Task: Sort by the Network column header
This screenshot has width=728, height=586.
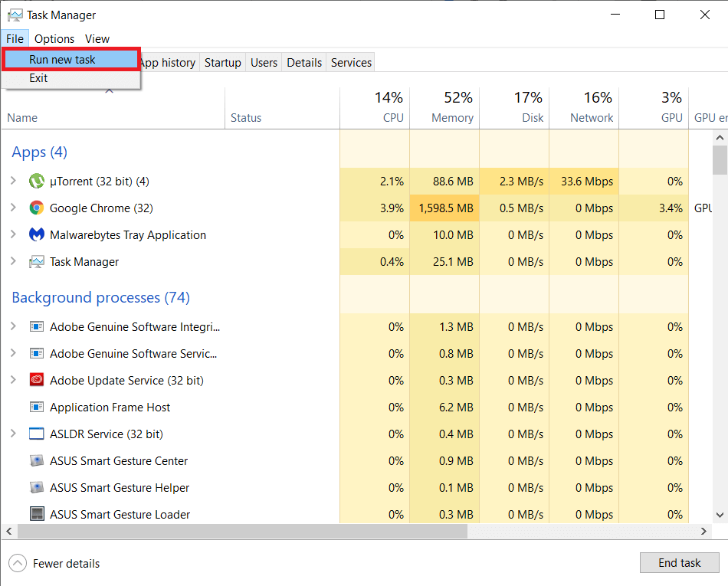Action: [584, 108]
